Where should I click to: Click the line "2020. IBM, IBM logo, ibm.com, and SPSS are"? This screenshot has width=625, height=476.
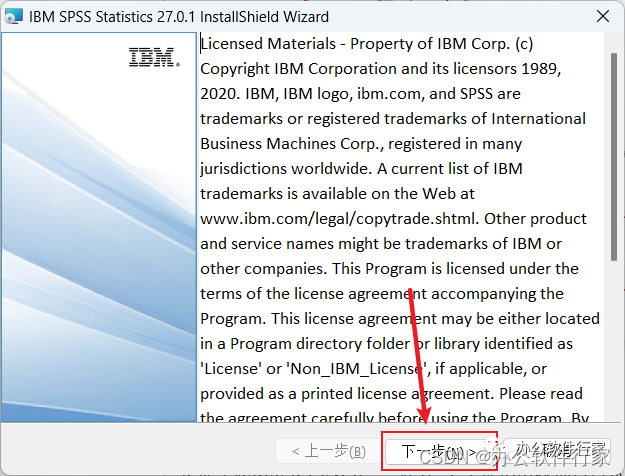[x=360, y=94]
